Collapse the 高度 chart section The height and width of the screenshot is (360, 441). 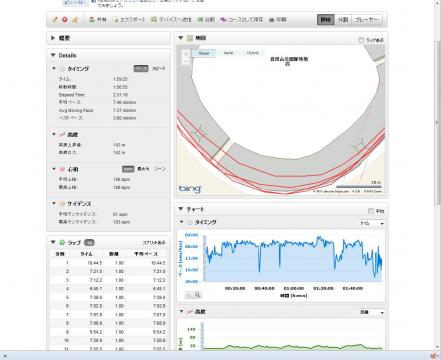click(182, 311)
